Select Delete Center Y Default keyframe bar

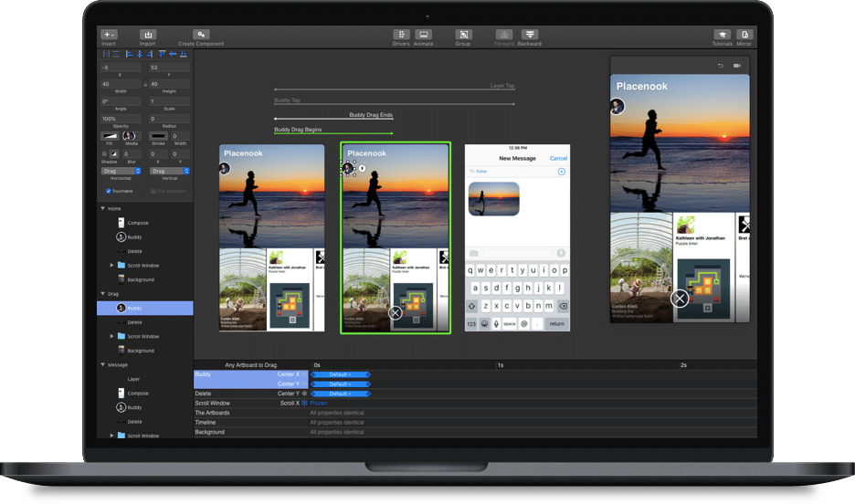pyautogui.click(x=340, y=394)
